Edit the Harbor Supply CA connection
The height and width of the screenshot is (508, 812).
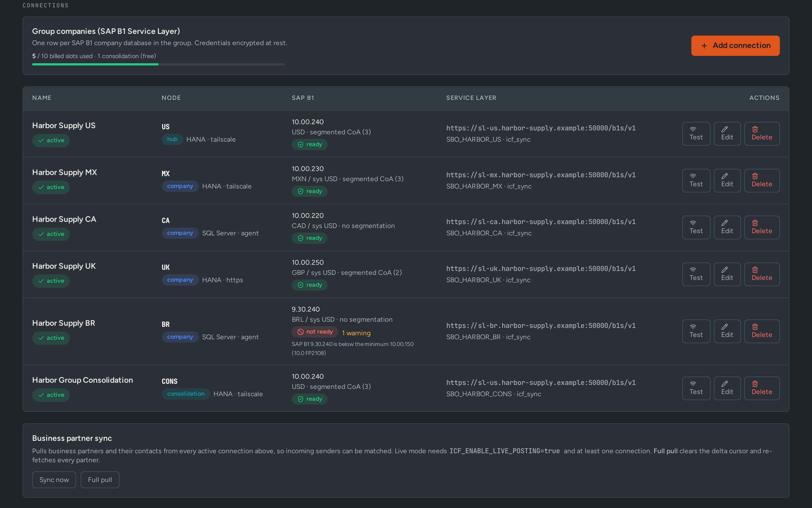(727, 227)
